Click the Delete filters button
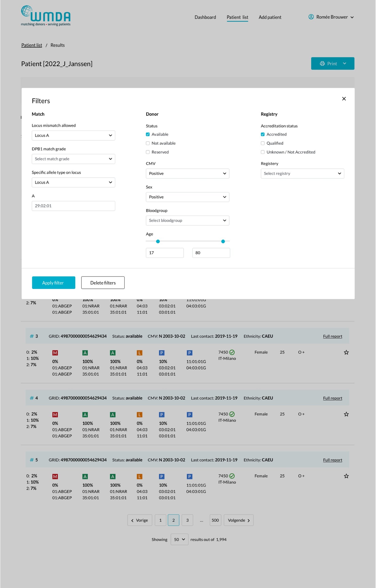Screen dimensions: 376x588 [103, 283]
